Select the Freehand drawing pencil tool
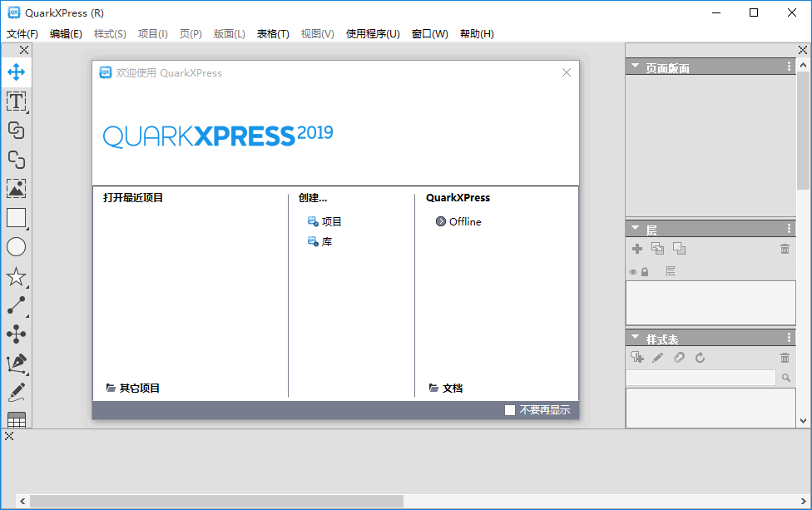 point(16,393)
